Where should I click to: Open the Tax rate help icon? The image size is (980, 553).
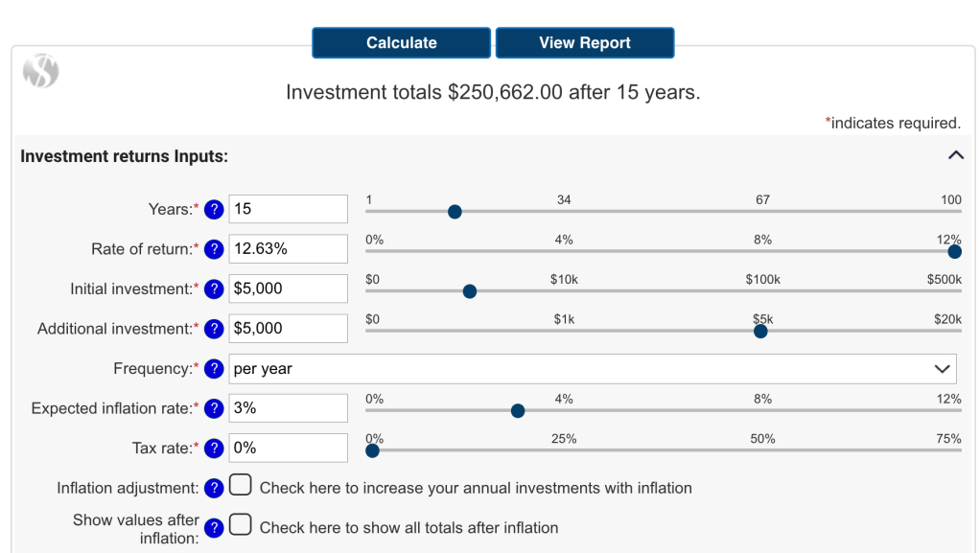point(214,449)
